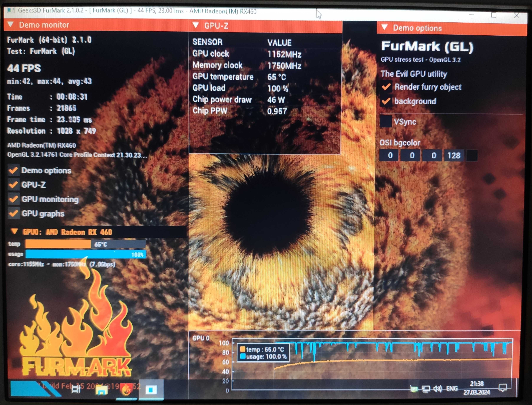The width and height of the screenshot is (532, 405).
Task: Click the usage: 100.0 % graph legend entry
Action: pyautogui.click(x=263, y=357)
